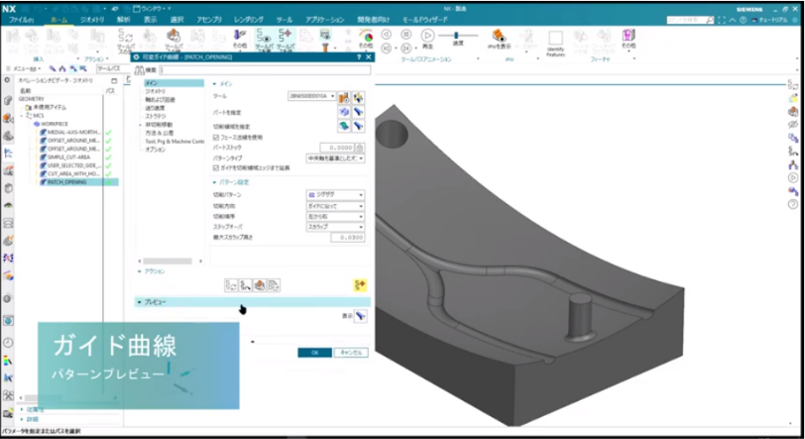Switch to the Geometry ribbon tab
The image size is (805, 439).
92,20
